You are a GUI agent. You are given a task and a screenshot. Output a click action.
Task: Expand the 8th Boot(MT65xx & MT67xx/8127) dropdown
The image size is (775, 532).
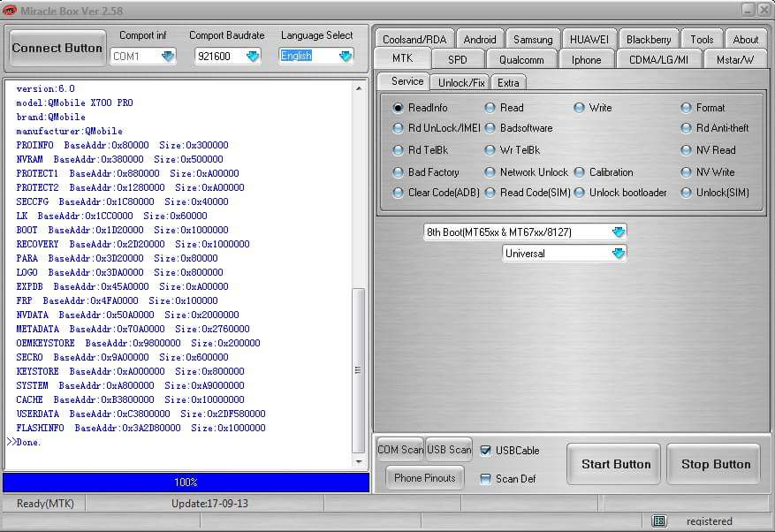(x=619, y=232)
